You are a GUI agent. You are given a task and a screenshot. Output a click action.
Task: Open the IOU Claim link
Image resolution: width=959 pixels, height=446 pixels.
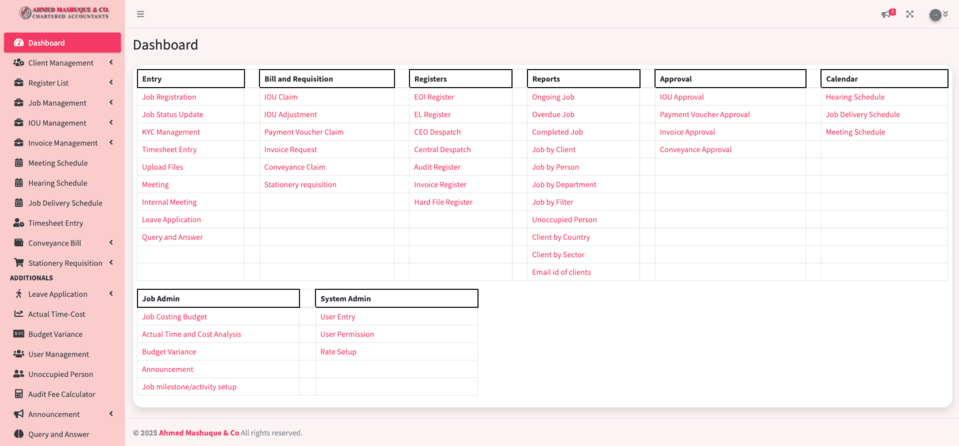tap(281, 97)
